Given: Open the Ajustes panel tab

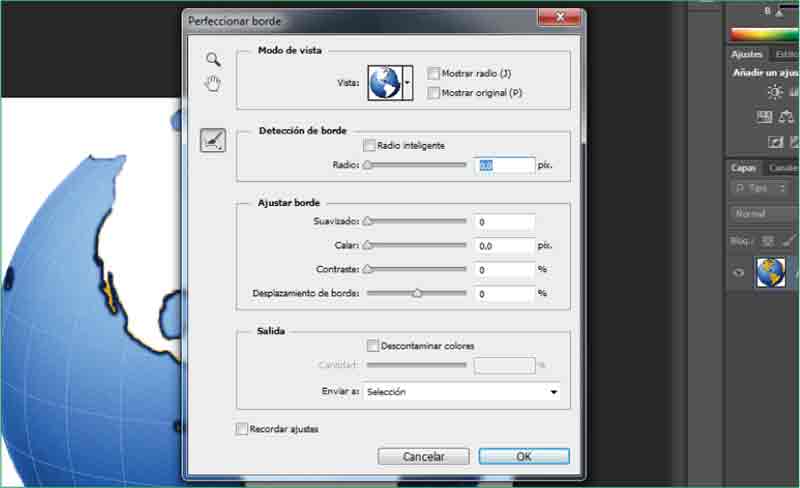Looking at the screenshot, I should (x=747, y=54).
